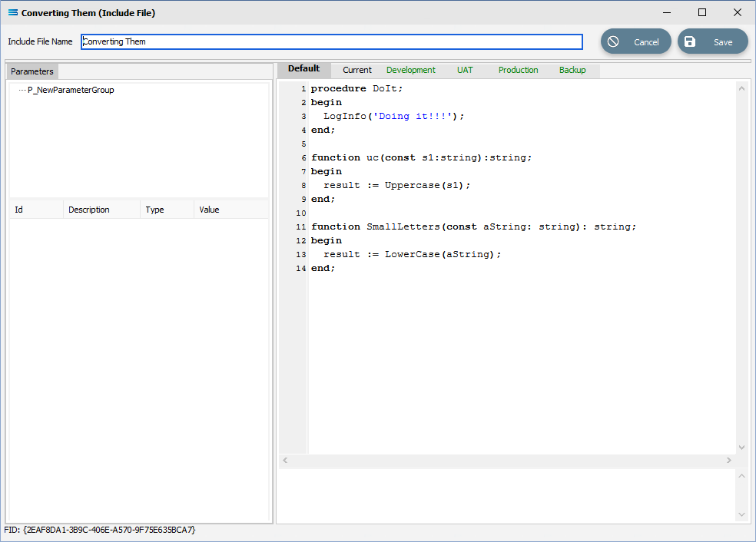Click the code editor scroll-up arrow
This screenshot has width=756, height=542.
741,88
